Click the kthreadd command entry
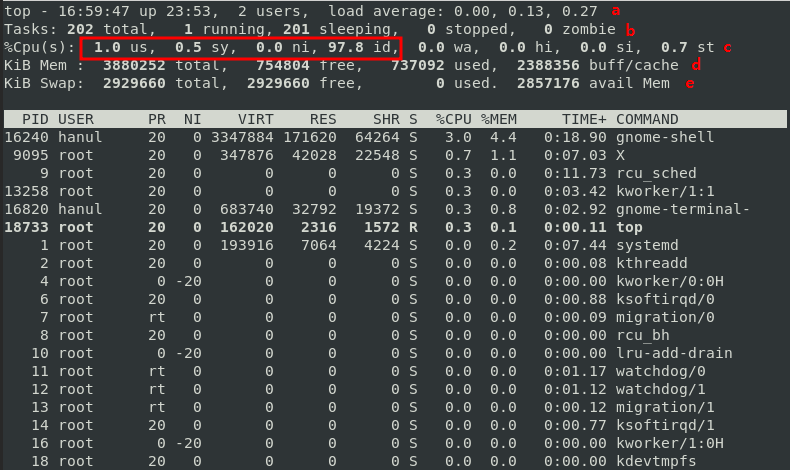The height and width of the screenshot is (470, 790). (651, 263)
